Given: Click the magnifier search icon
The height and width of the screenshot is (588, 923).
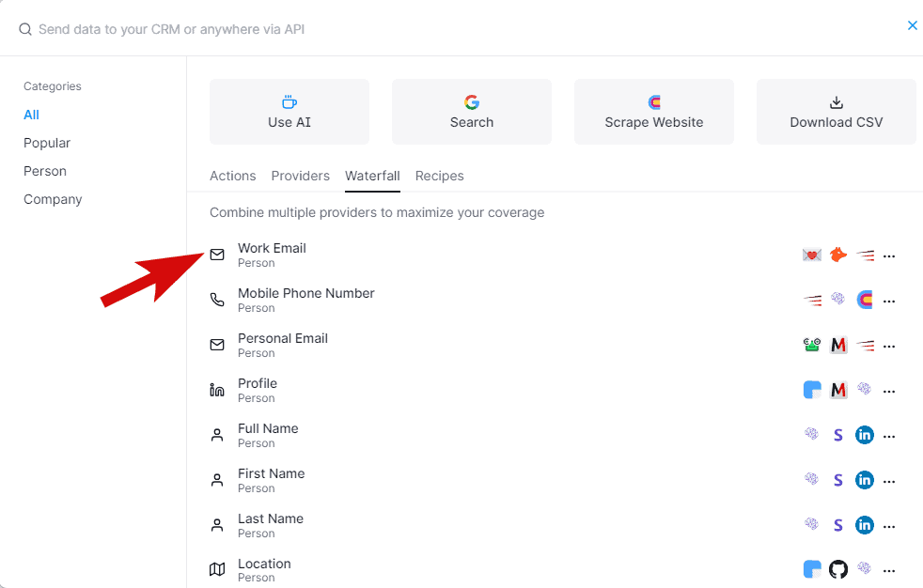Looking at the screenshot, I should tap(24, 29).
